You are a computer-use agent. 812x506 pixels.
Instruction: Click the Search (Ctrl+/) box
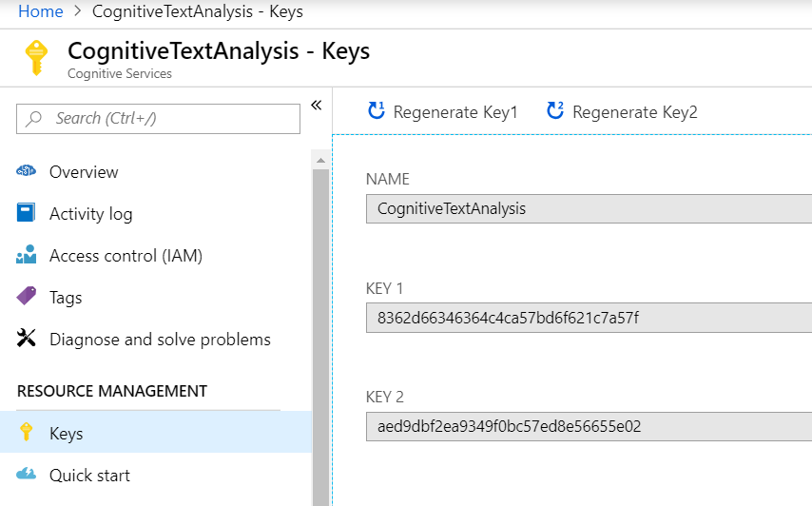click(x=159, y=118)
